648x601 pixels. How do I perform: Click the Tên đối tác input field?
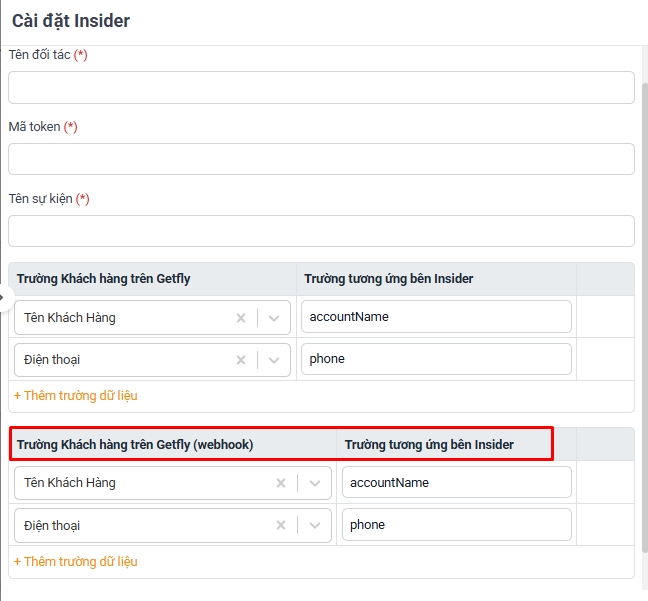[x=321, y=88]
